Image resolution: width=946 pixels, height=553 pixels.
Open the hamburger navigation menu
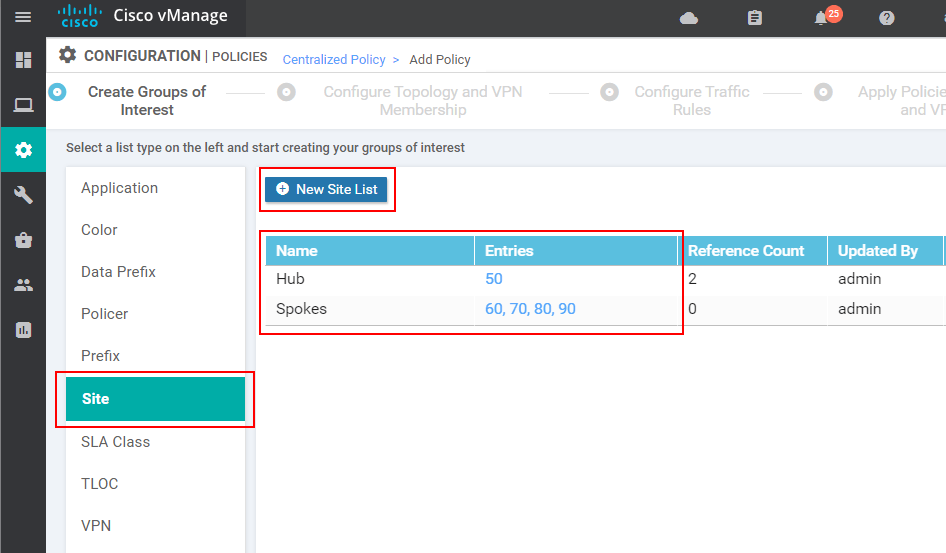click(x=22, y=17)
